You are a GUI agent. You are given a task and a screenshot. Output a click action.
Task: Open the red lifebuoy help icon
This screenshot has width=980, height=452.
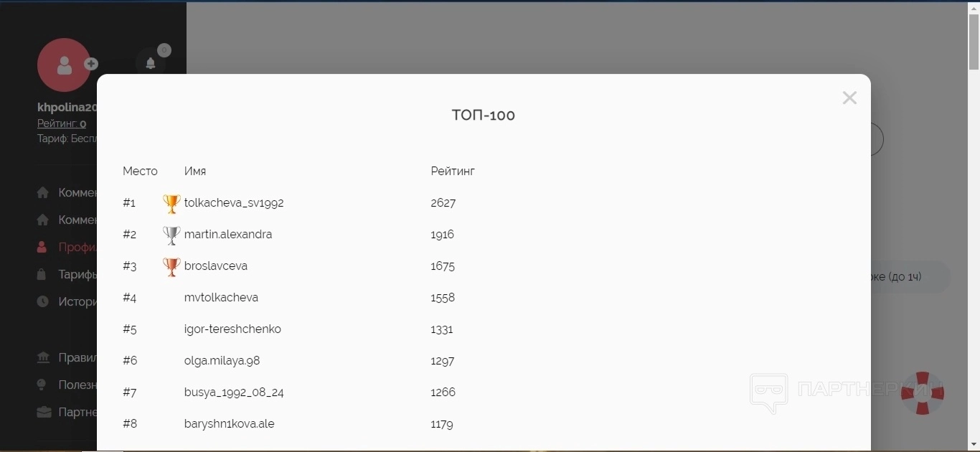point(923,392)
